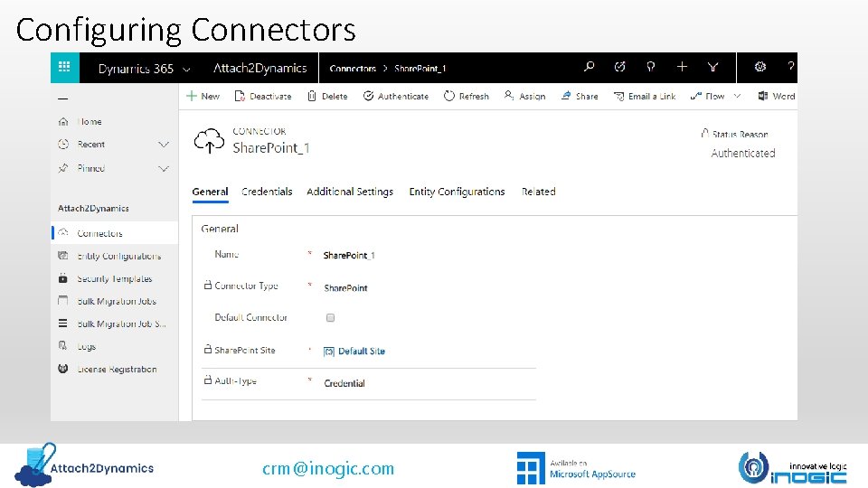Open Pinned in the sidebar
The image size is (868, 488).
(x=90, y=168)
